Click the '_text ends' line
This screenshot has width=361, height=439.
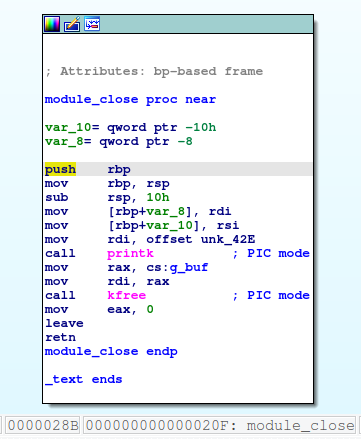(x=84, y=379)
